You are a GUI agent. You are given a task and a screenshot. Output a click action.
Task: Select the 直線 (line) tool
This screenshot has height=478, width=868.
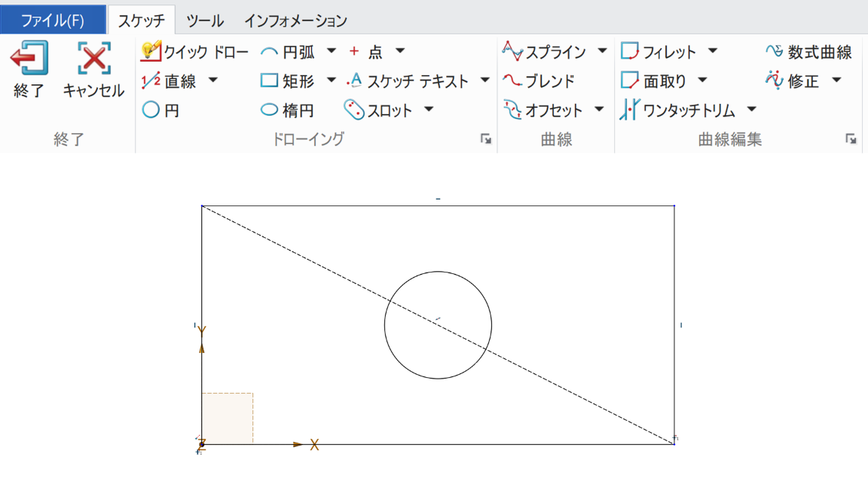[176, 81]
